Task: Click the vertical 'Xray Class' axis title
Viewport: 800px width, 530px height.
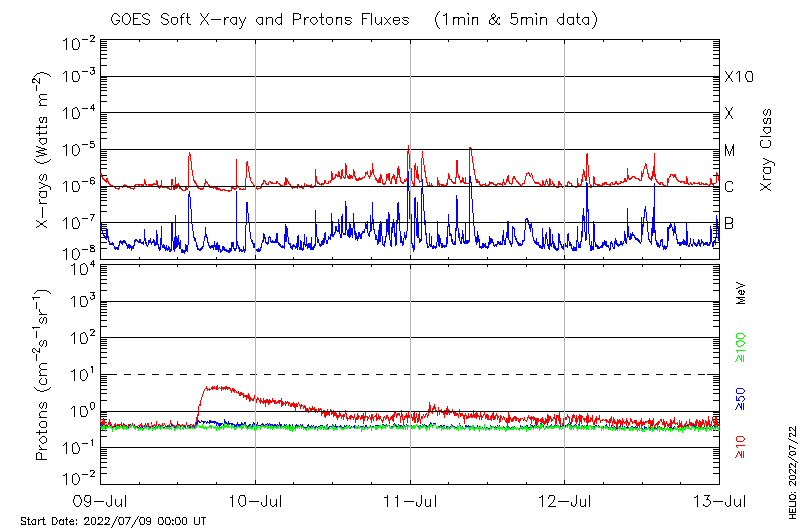Action: pos(766,150)
